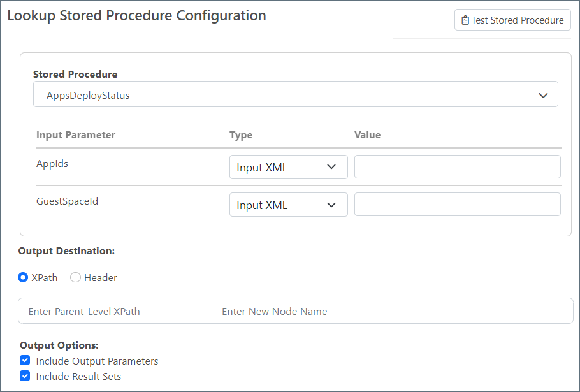
Task: Toggle the Include Result Sets checkbox
Action: point(25,376)
